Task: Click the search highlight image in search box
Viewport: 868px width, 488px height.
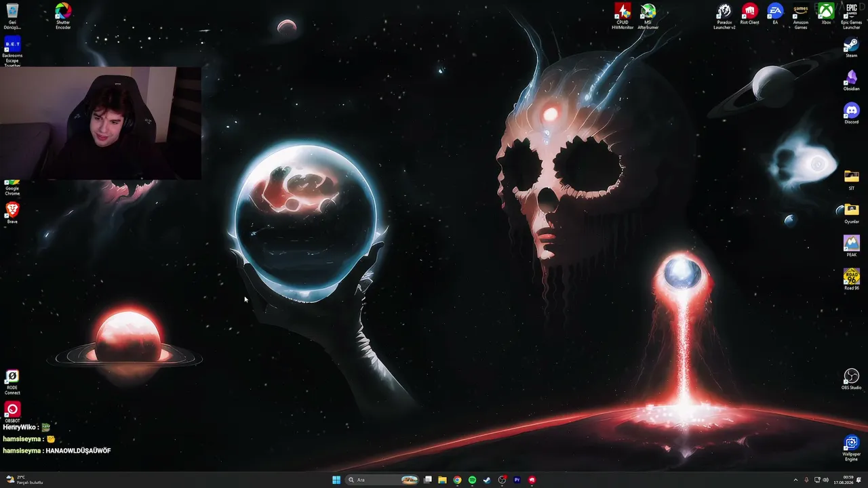Action: pyautogui.click(x=410, y=480)
